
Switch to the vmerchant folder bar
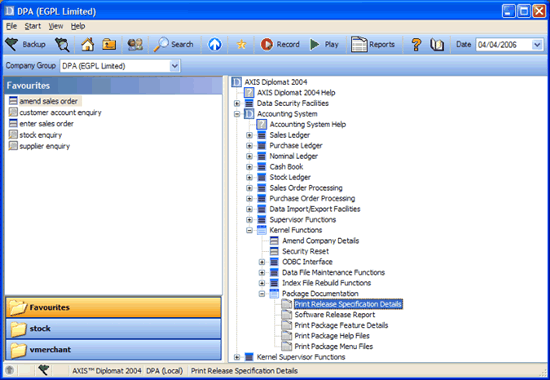(x=113, y=349)
